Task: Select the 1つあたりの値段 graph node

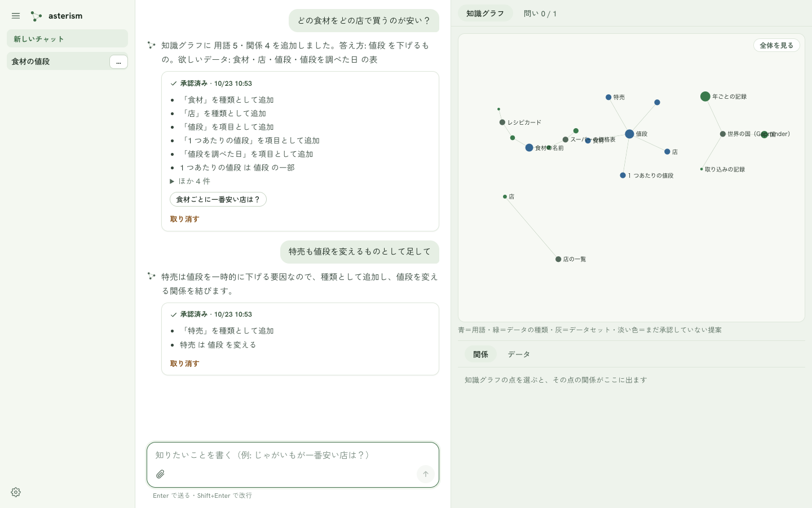Action: (623, 176)
